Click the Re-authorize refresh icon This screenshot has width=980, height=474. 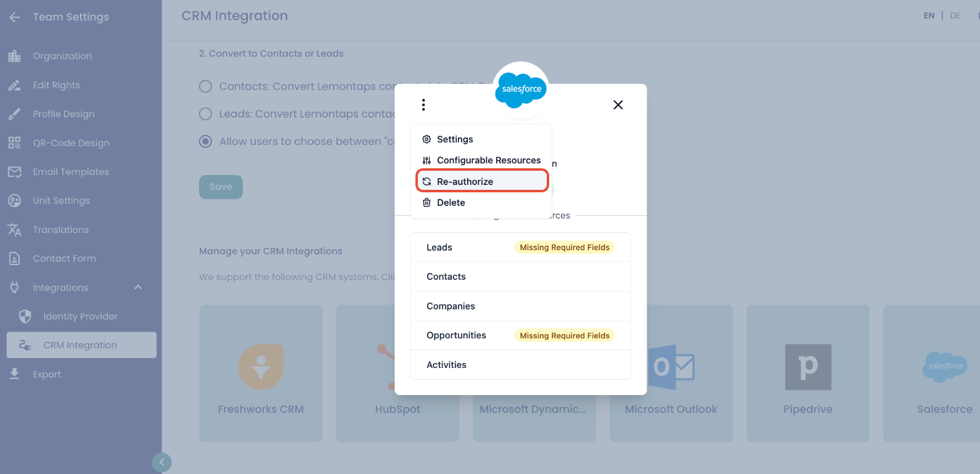click(427, 182)
